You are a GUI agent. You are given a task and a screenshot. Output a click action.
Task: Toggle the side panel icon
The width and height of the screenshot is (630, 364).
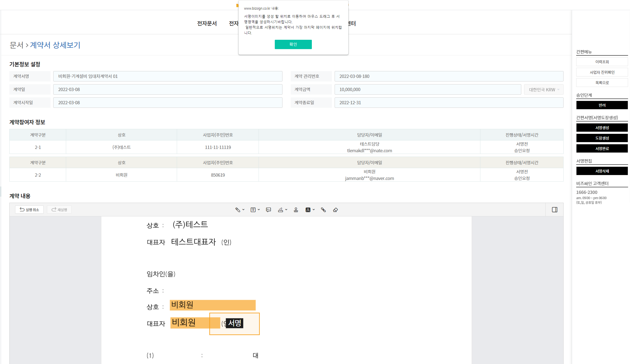[x=555, y=210]
